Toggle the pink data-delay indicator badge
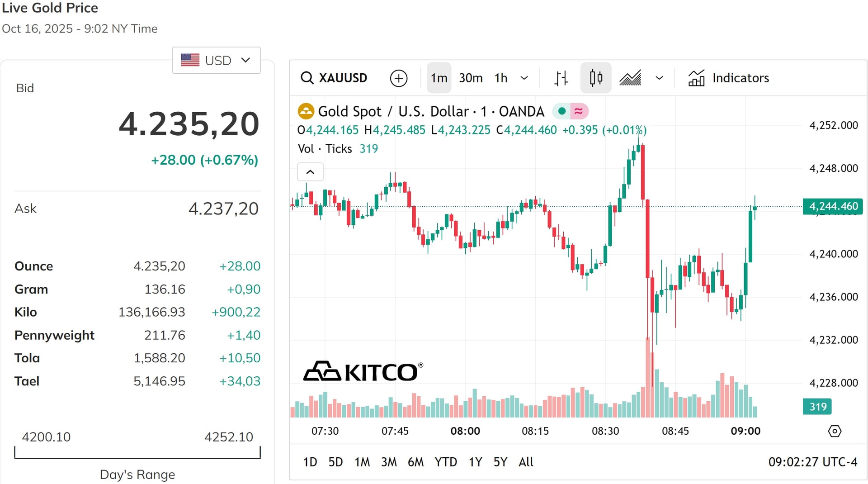Viewport: 868px width, 484px height. tap(579, 111)
